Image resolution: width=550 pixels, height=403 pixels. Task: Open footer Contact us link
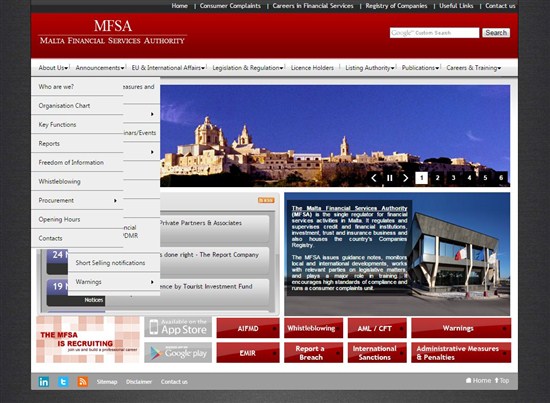pos(174,382)
